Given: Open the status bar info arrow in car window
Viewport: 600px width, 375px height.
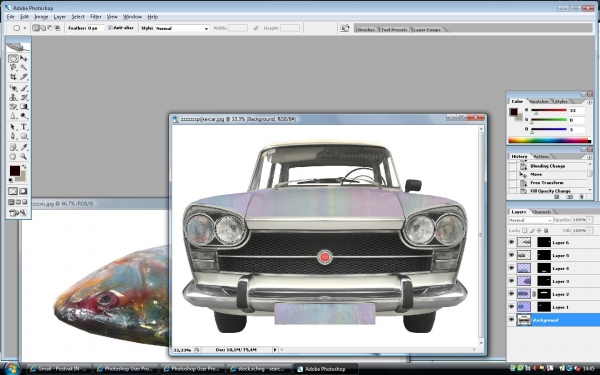Looking at the screenshot, I should (x=275, y=349).
